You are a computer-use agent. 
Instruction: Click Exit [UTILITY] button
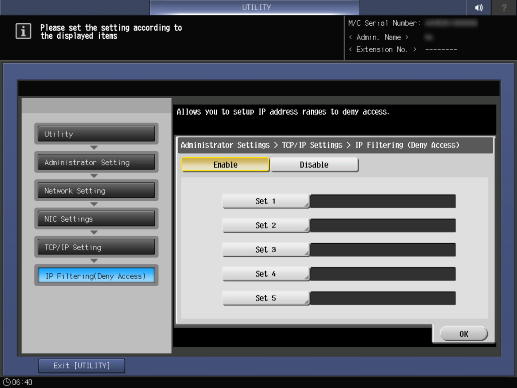[82, 366]
